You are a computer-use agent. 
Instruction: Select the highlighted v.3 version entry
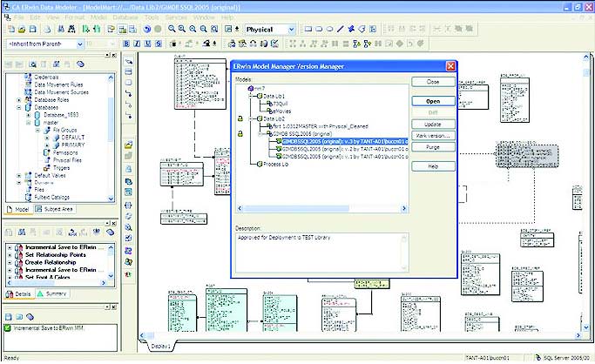click(x=345, y=141)
